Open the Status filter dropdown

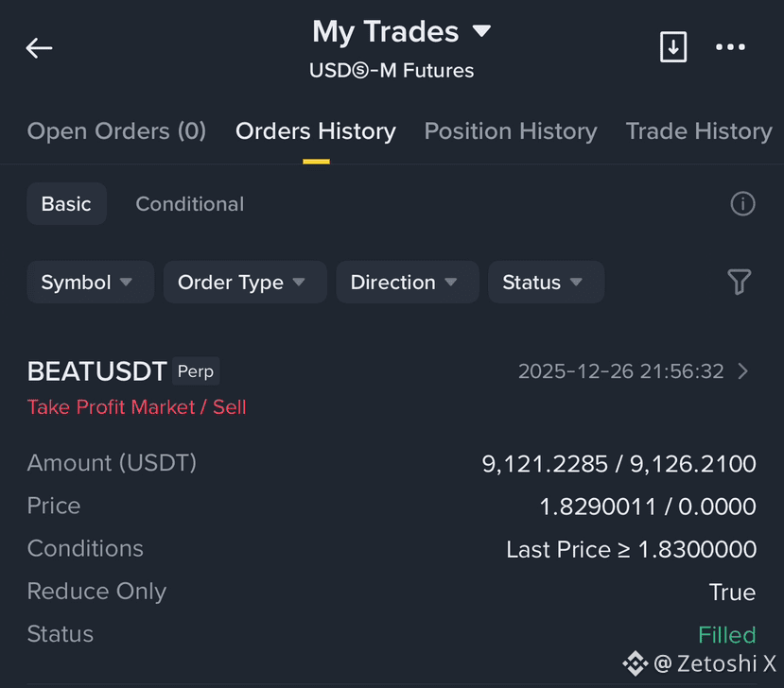pos(546,283)
